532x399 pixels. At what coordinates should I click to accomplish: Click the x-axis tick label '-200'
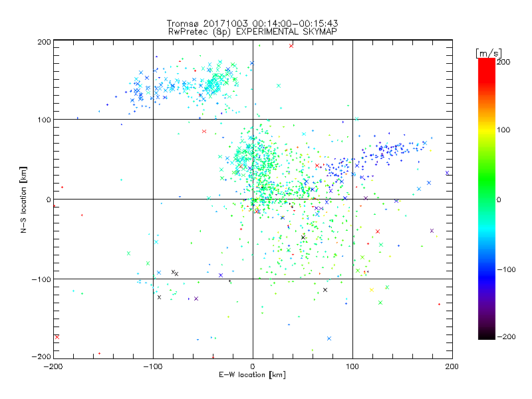53,367
